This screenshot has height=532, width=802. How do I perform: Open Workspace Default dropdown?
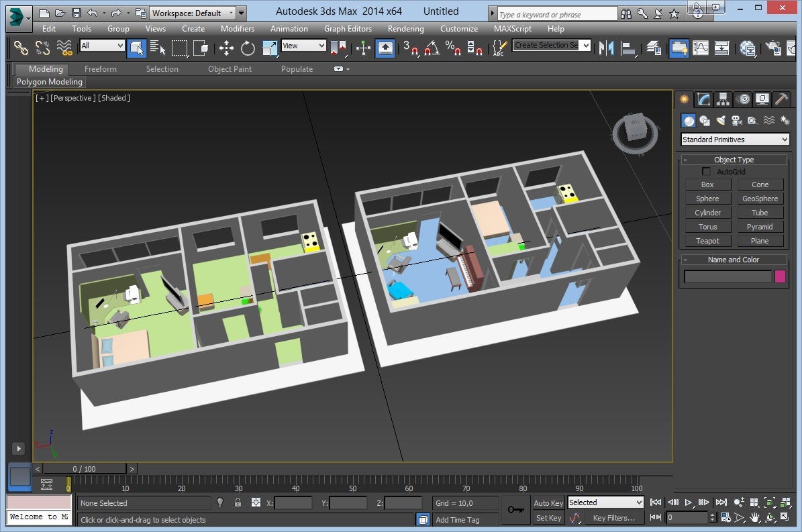click(193, 13)
